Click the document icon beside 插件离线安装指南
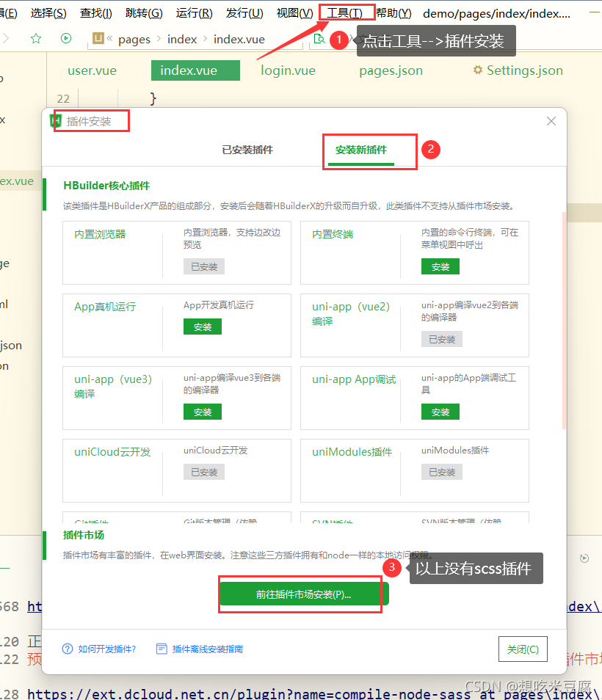 pos(160,648)
